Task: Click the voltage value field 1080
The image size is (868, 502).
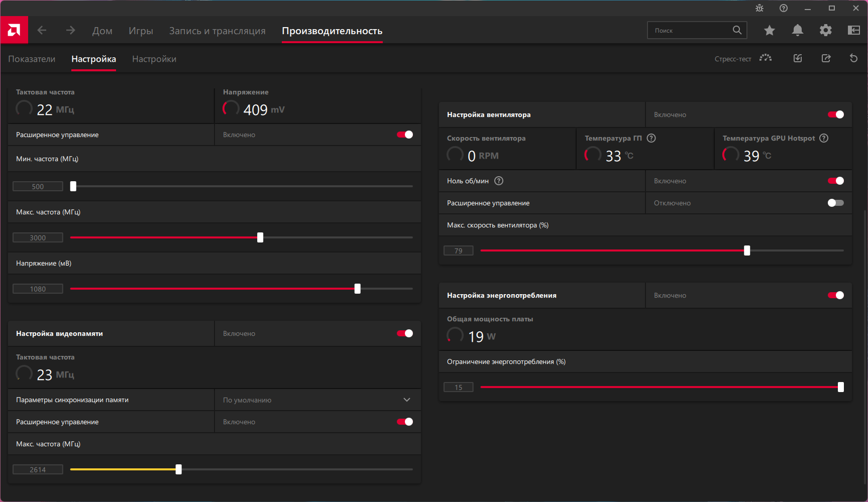Action: tap(38, 289)
